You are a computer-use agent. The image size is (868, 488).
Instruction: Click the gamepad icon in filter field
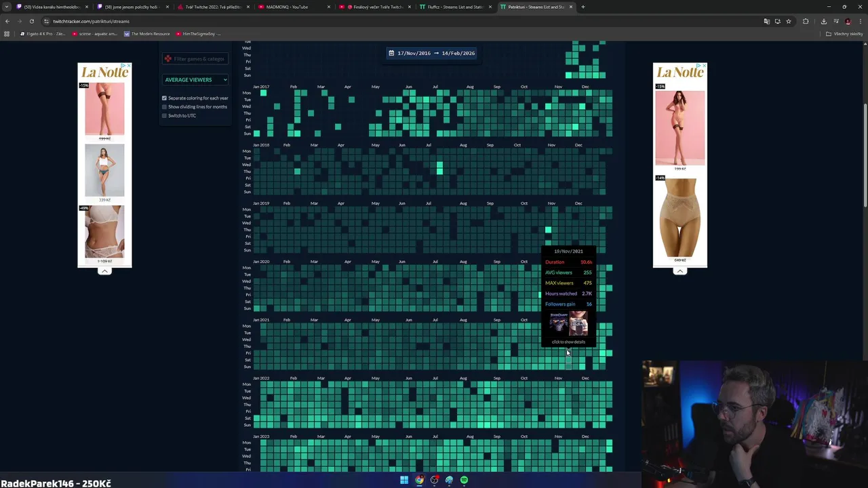pos(168,59)
